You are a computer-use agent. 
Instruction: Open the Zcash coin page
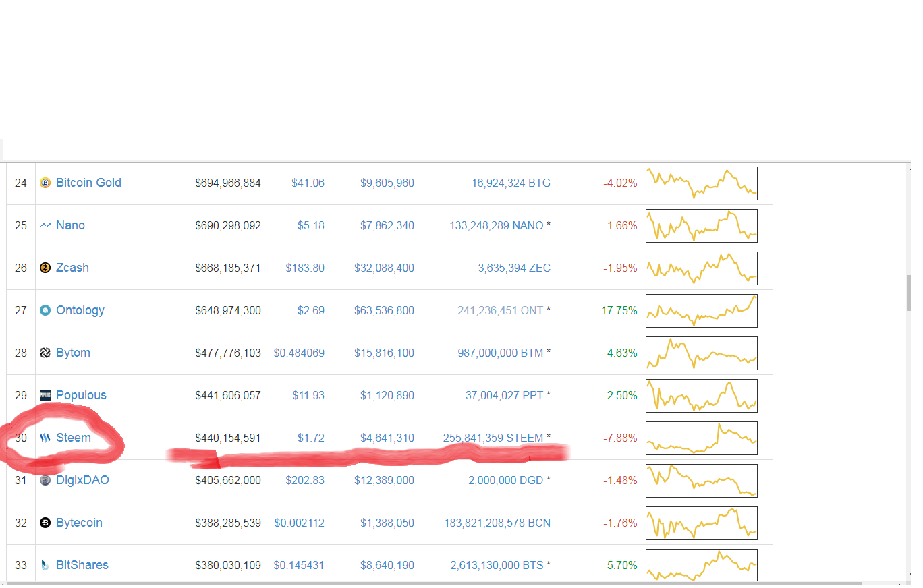click(x=72, y=268)
